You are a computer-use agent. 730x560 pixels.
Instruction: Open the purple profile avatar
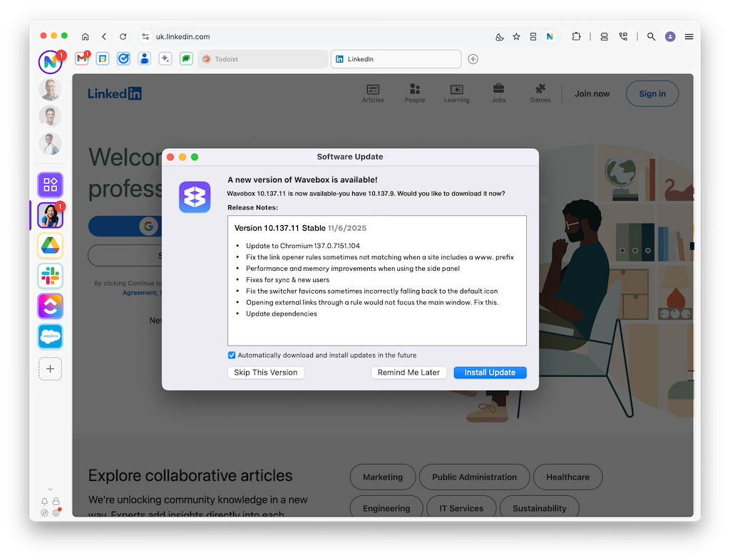click(670, 37)
